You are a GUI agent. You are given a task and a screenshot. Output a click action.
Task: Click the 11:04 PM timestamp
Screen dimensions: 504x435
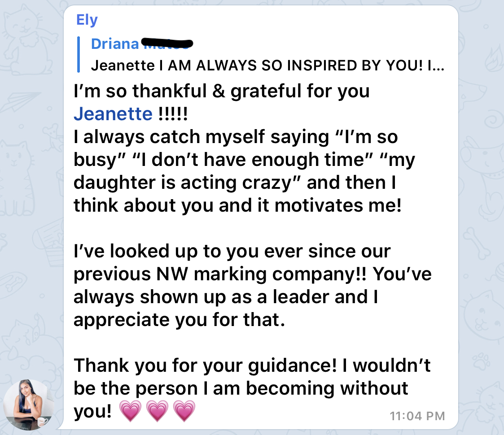pos(417,416)
